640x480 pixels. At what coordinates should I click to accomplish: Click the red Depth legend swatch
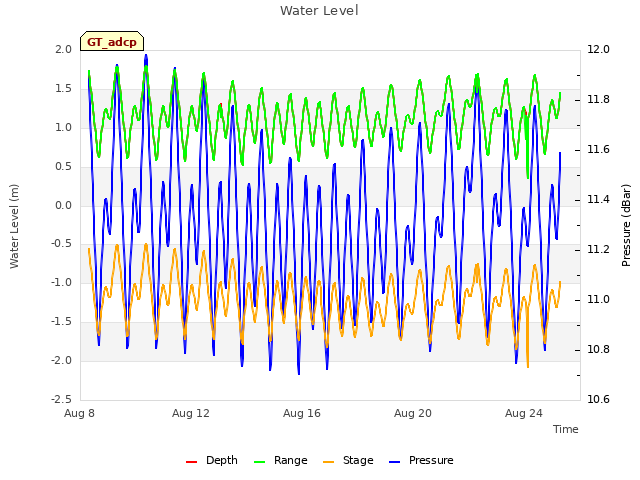click(191, 462)
